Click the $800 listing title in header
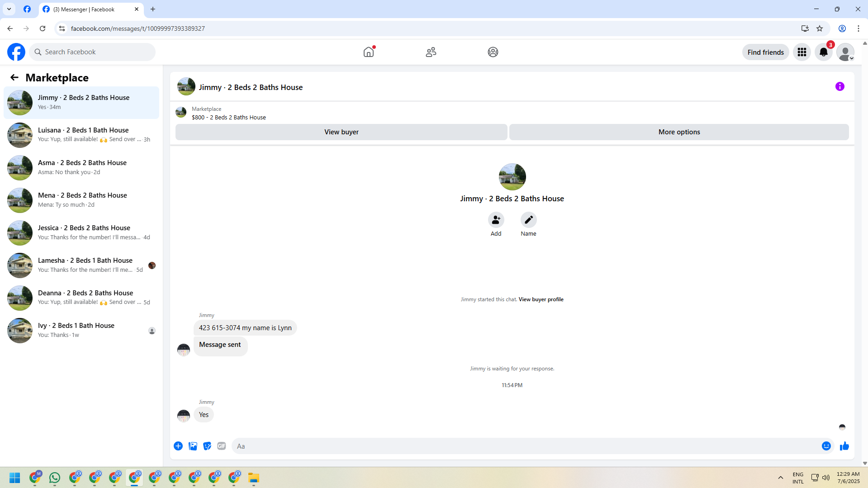868x488 pixels. (229, 117)
